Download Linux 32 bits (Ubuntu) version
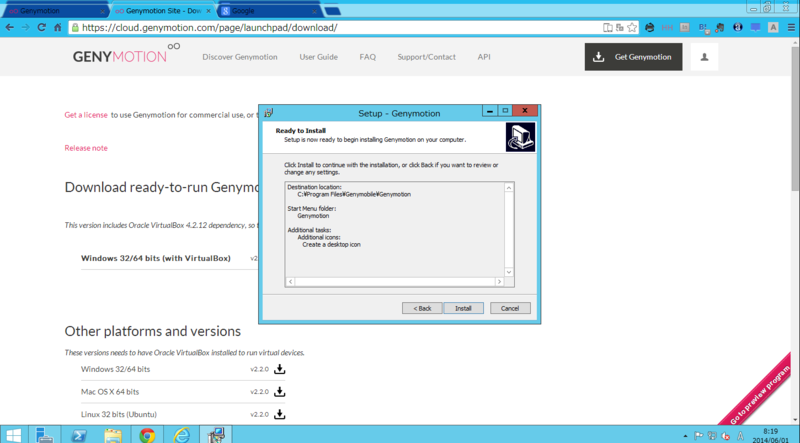Screen dimensions: 800x443 (x=280, y=414)
